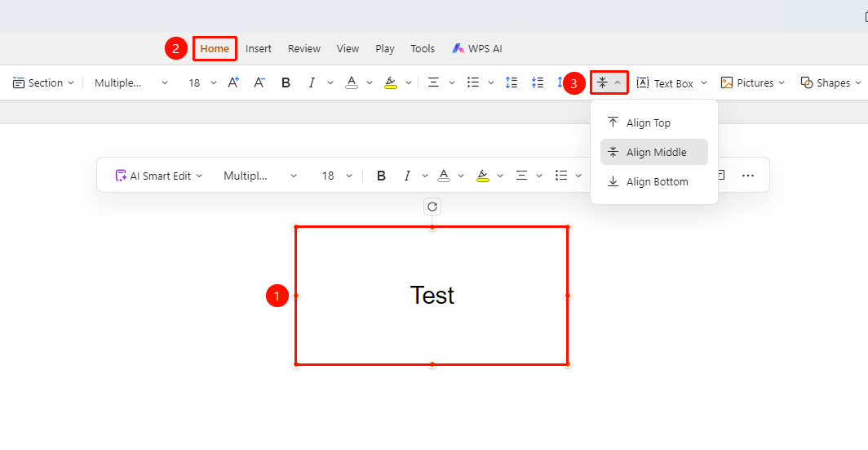Toggle Bold in the ribbon
Viewport: 868px width, 450px height.
click(286, 82)
